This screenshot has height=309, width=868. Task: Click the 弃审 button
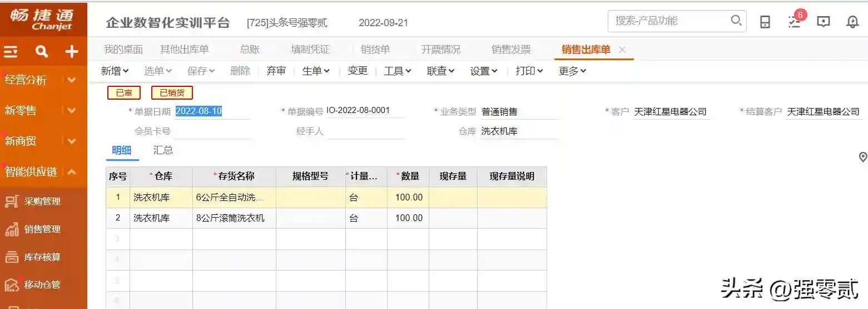tap(276, 71)
